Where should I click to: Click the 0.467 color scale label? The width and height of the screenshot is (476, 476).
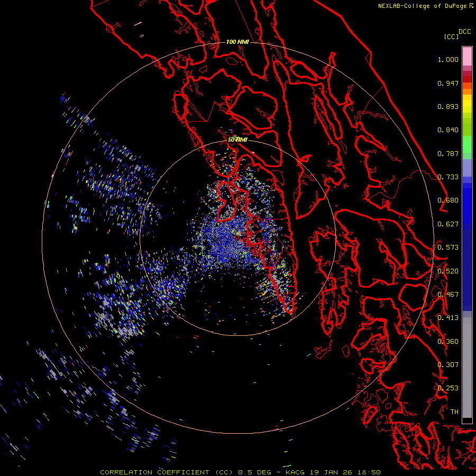(448, 295)
